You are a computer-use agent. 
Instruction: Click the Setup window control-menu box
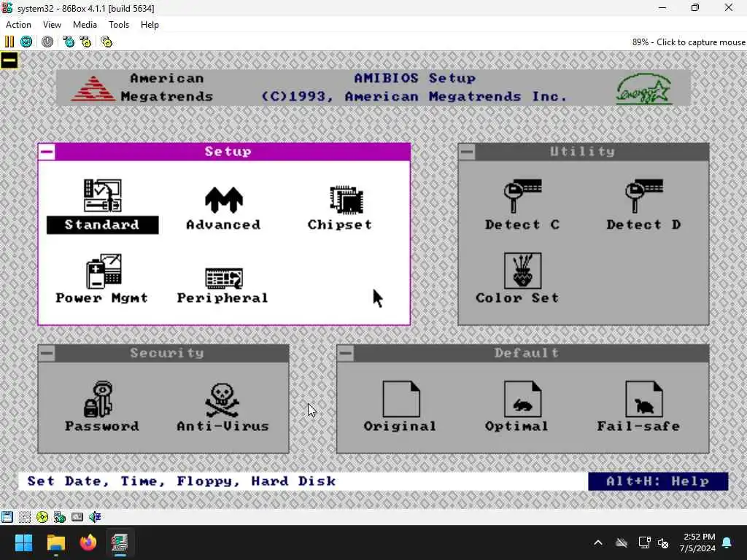point(47,152)
